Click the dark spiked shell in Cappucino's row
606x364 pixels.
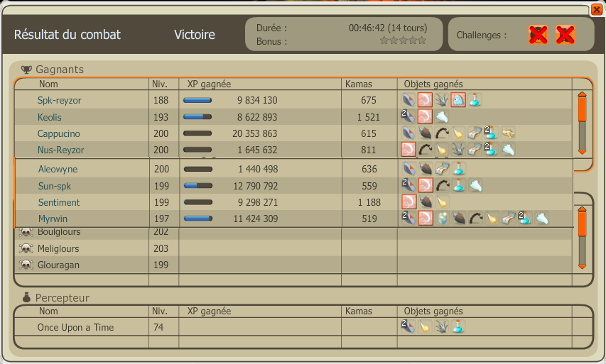click(425, 133)
